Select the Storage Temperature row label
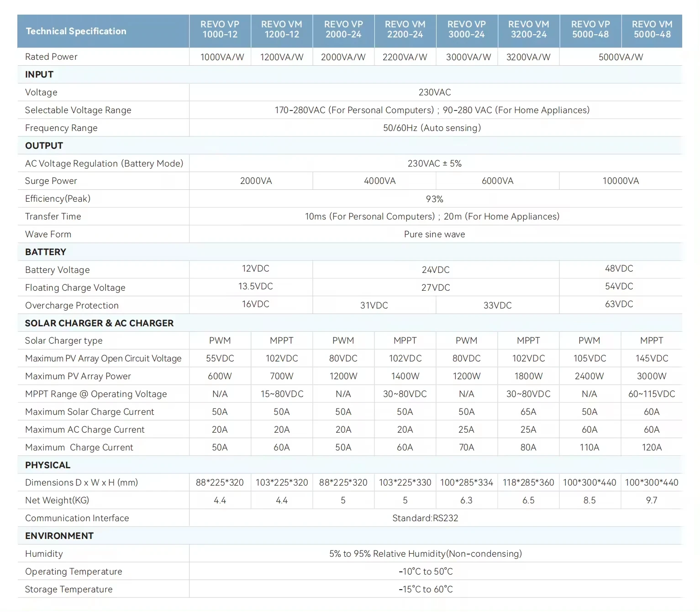The image size is (700, 612). 68,589
